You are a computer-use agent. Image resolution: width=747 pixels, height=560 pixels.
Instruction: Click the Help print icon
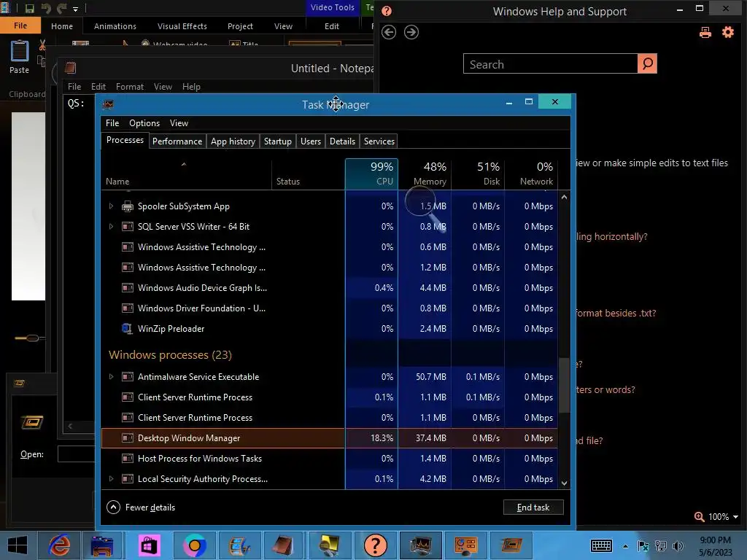pyautogui.click(x=705, y=32)
